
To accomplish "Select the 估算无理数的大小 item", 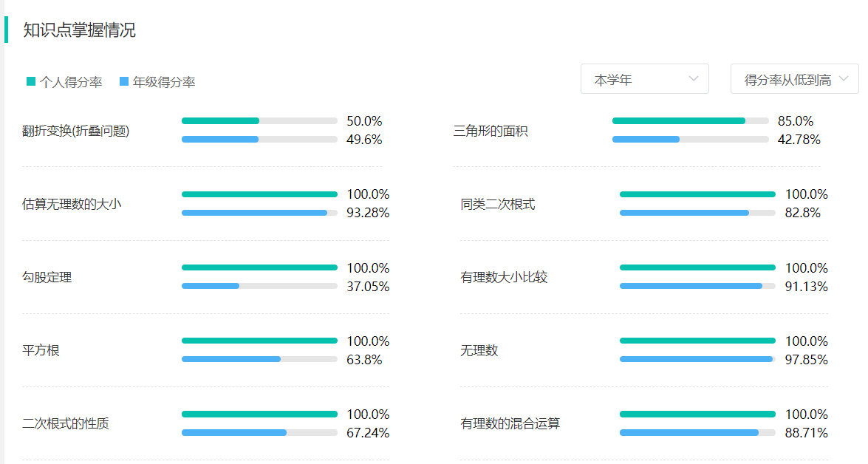I will (x=72, y=204).
